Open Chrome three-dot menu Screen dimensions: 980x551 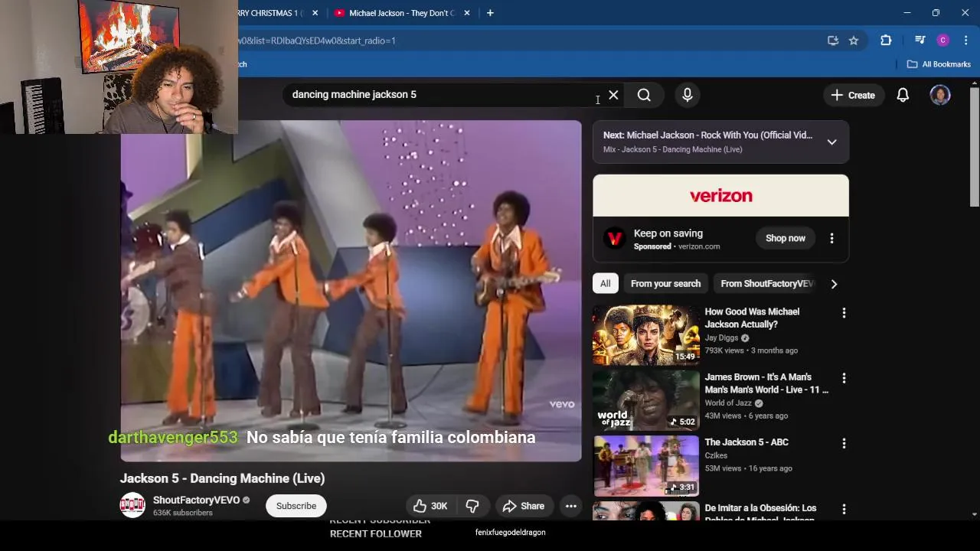[x=965, y=41]
